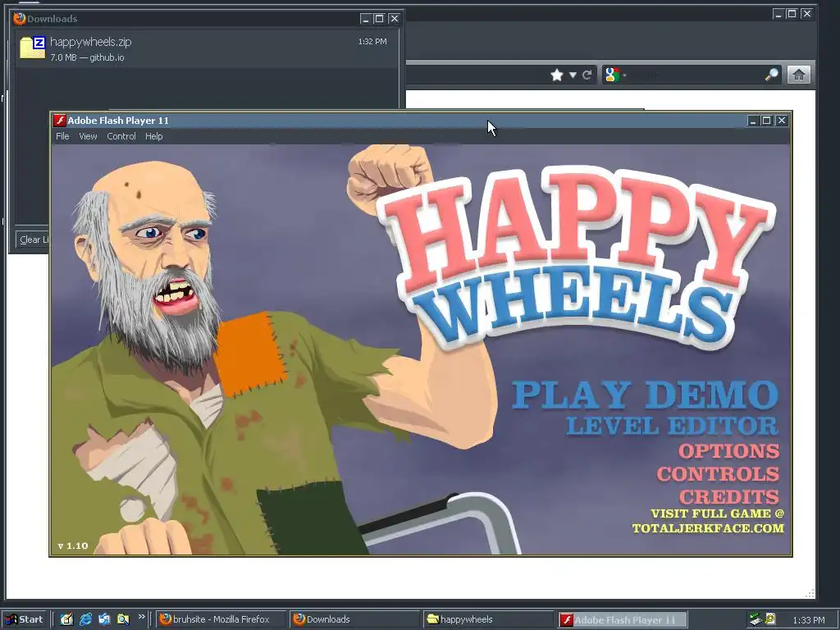Click Adobe Flash Player 11 taskbar button

pyautogui.click(x=622, y=619)
